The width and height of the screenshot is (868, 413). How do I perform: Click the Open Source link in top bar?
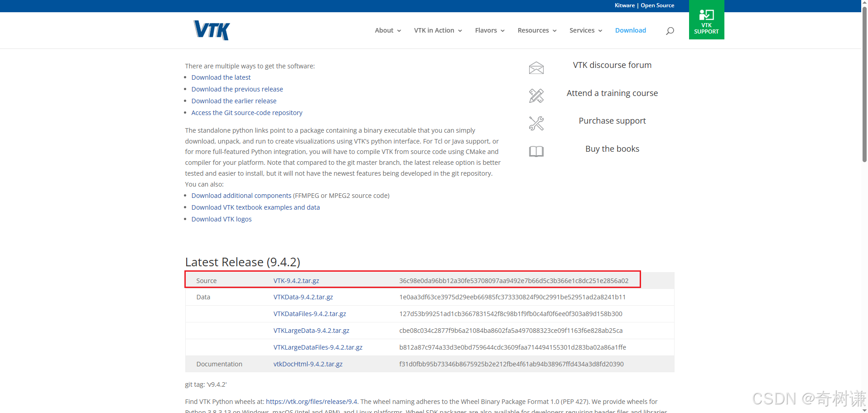click(657, 5)
